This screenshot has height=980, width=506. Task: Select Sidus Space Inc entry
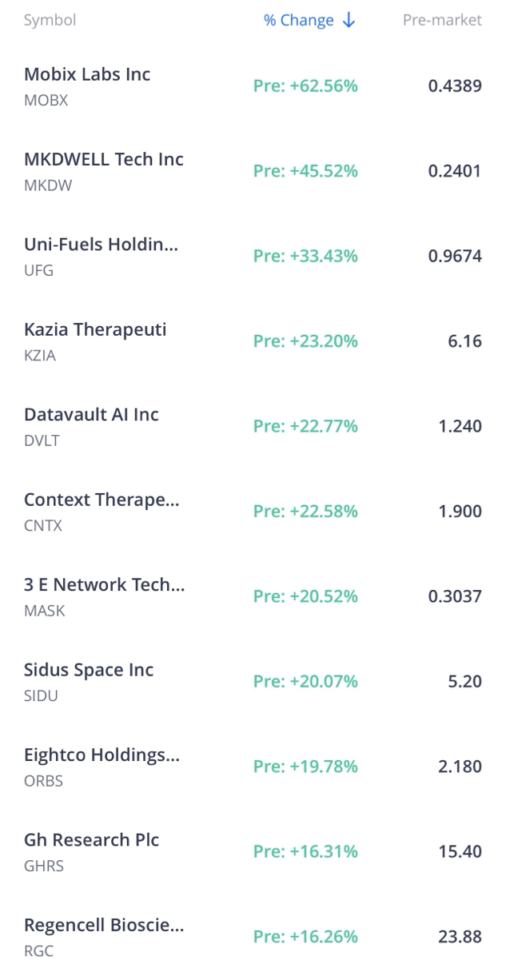[253, 681]
